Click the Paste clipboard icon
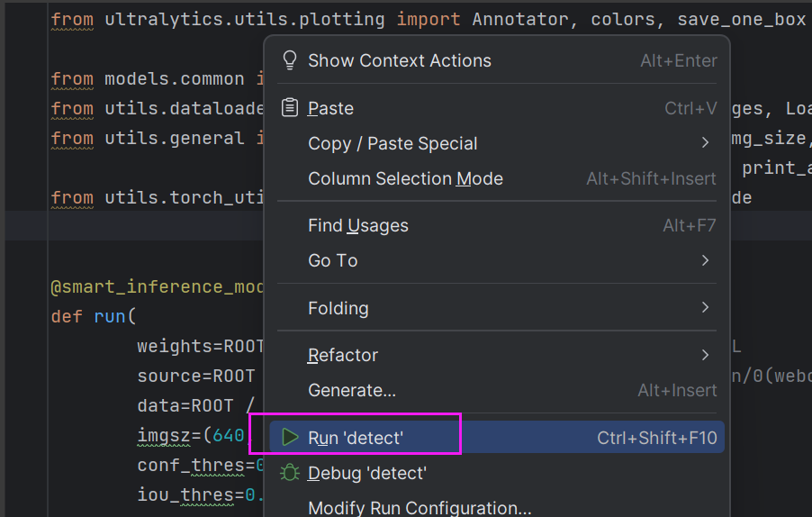The image size is (812, 517). click(x=290, y=108)
